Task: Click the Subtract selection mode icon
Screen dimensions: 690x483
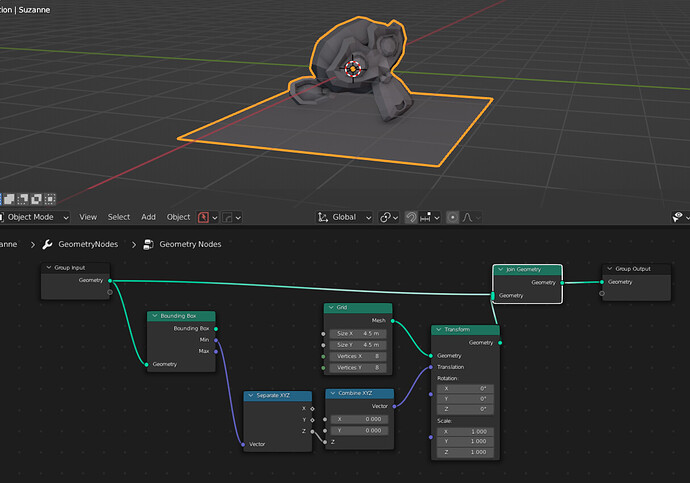Action: 22,199
